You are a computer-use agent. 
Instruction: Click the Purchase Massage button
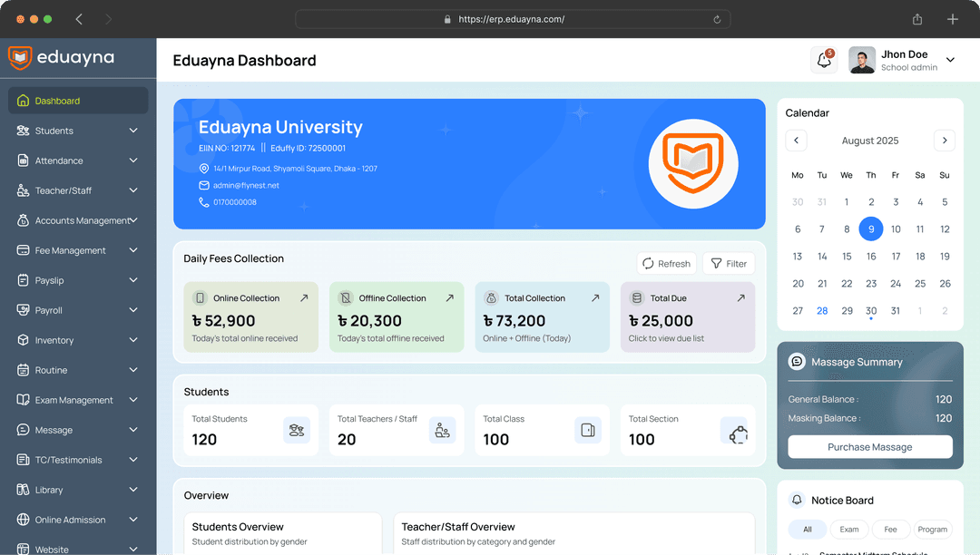point(869,447)
